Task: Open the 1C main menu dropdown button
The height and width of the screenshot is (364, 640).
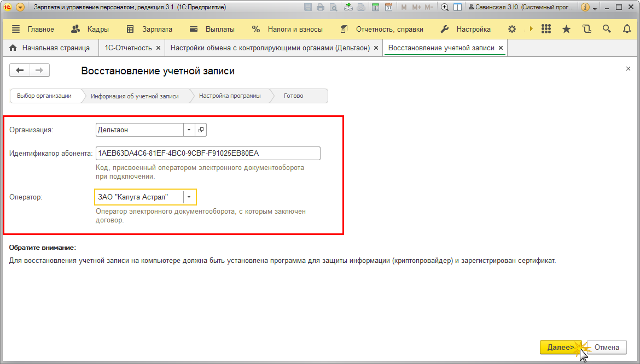Action: (x=20, y=7)
